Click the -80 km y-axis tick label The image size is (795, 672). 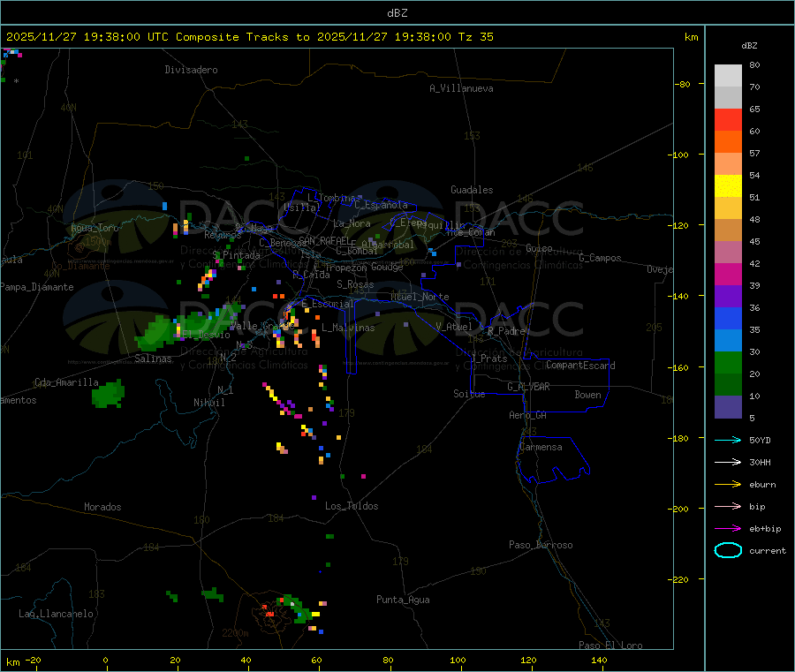tap(682, 84)
